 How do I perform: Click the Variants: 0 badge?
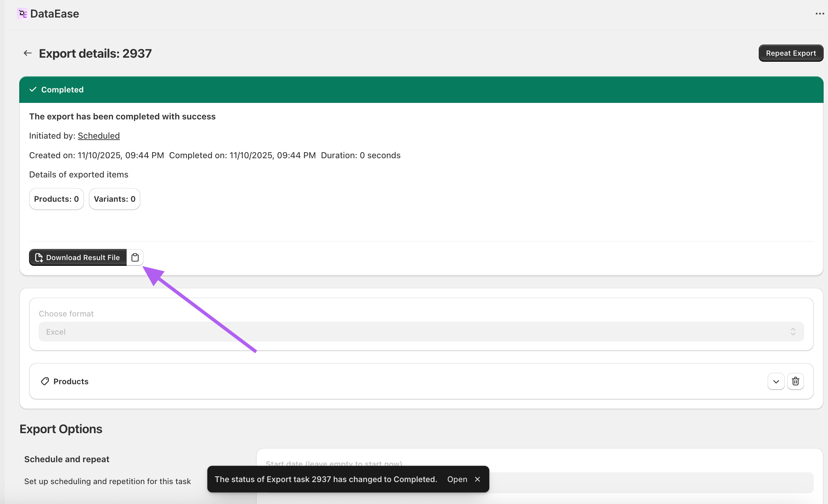[114, 199]
